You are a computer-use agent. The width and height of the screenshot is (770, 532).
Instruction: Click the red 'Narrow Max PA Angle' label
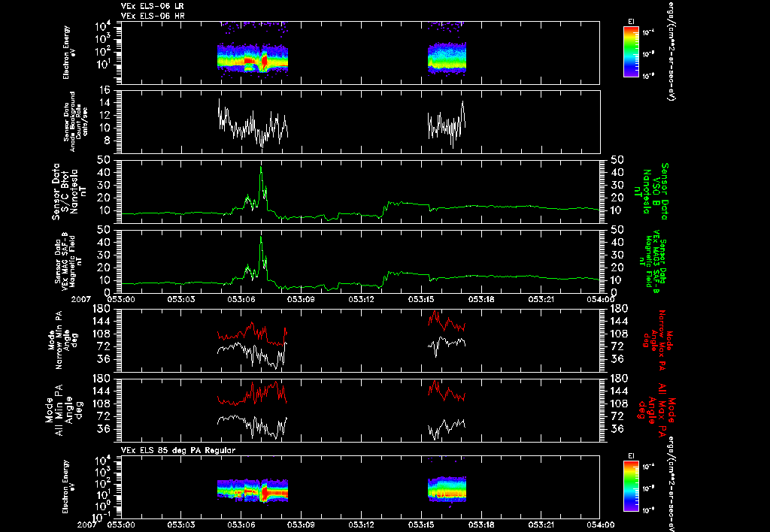(x=656, y=340)
